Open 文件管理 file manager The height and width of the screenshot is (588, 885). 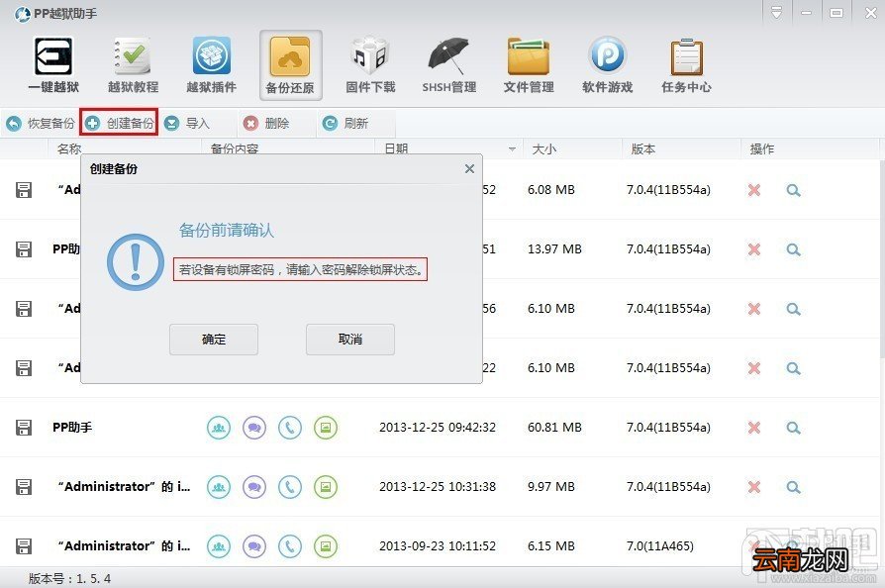point(529,65)
